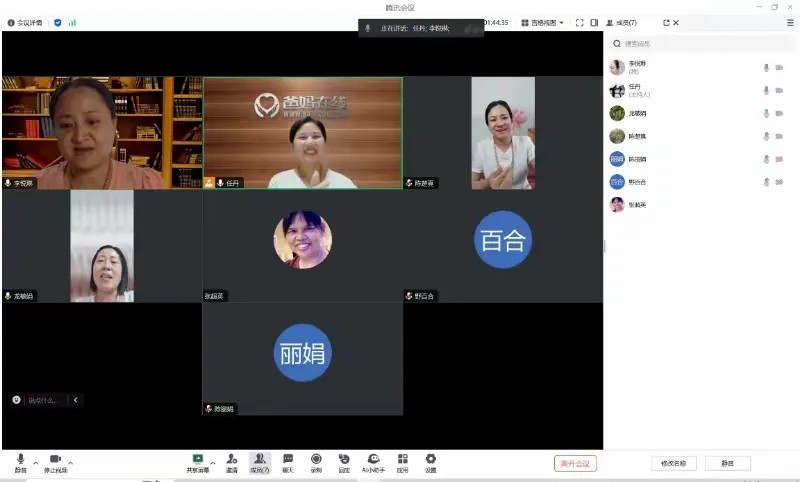Click the red leave meeting (离开会议) button
Viewport: 800px width, 482px height.
pos(575,463)
